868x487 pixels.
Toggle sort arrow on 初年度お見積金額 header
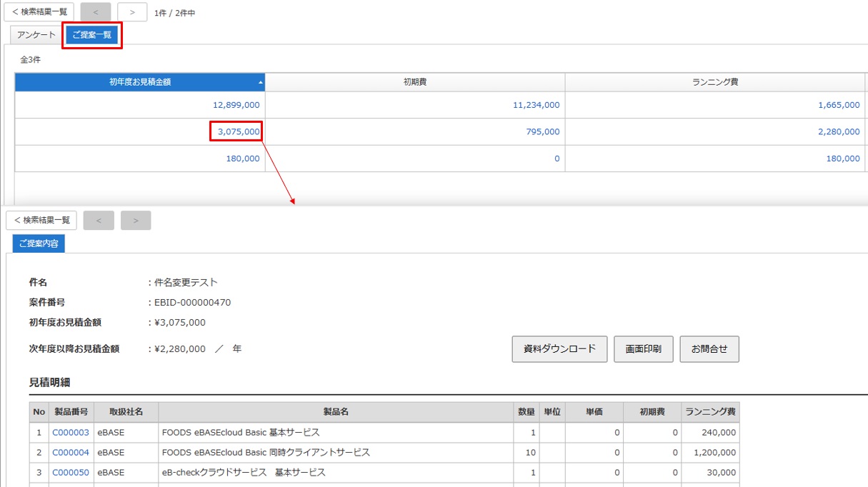coord(261,83)
